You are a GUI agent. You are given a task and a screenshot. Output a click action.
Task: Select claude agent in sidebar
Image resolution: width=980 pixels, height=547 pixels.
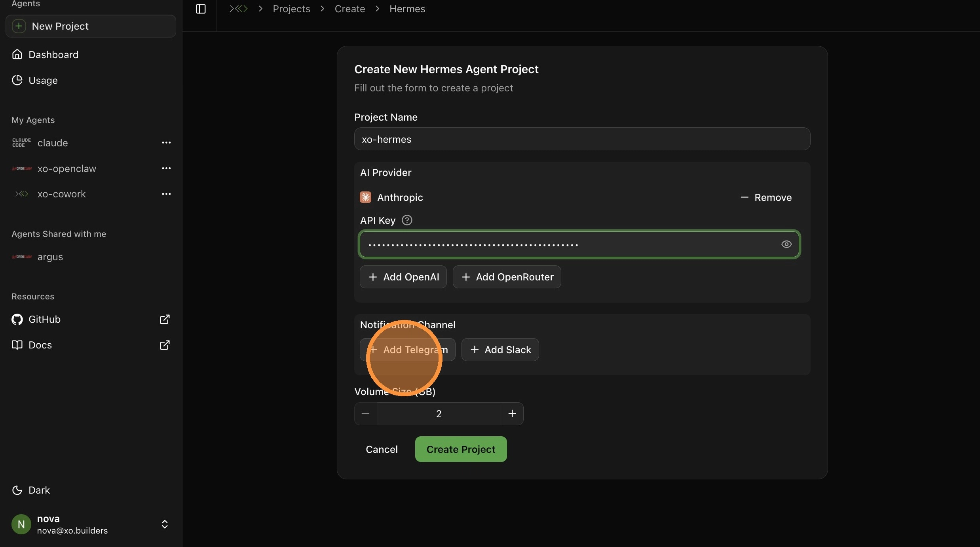click(53, 143)
